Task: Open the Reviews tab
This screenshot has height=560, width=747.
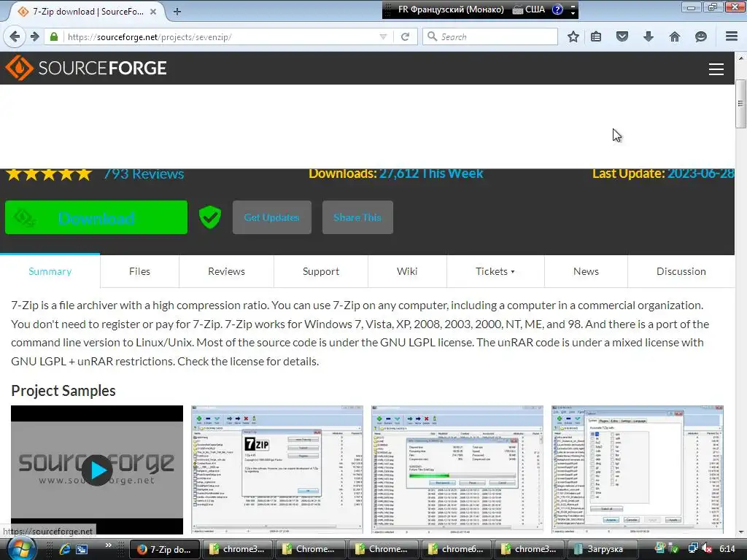Action: pyautogui.click(x=226, y=271)
